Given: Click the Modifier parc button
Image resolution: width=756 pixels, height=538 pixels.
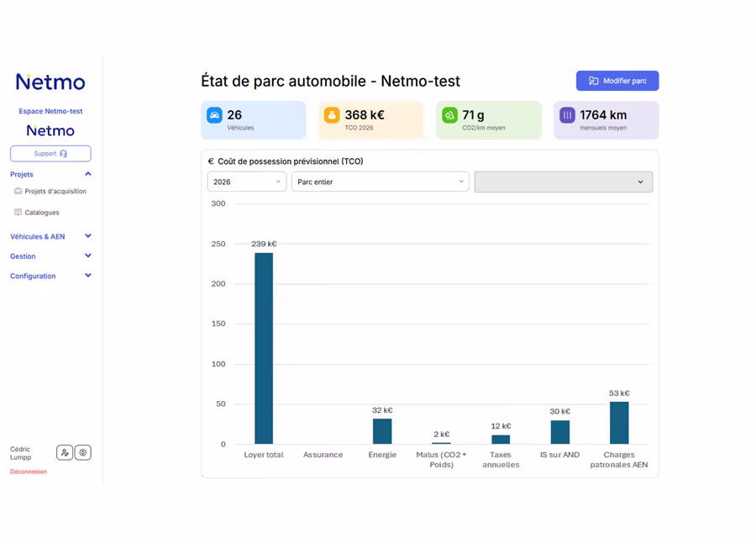Looking at the screenshot, I should [x=617, y=81].
